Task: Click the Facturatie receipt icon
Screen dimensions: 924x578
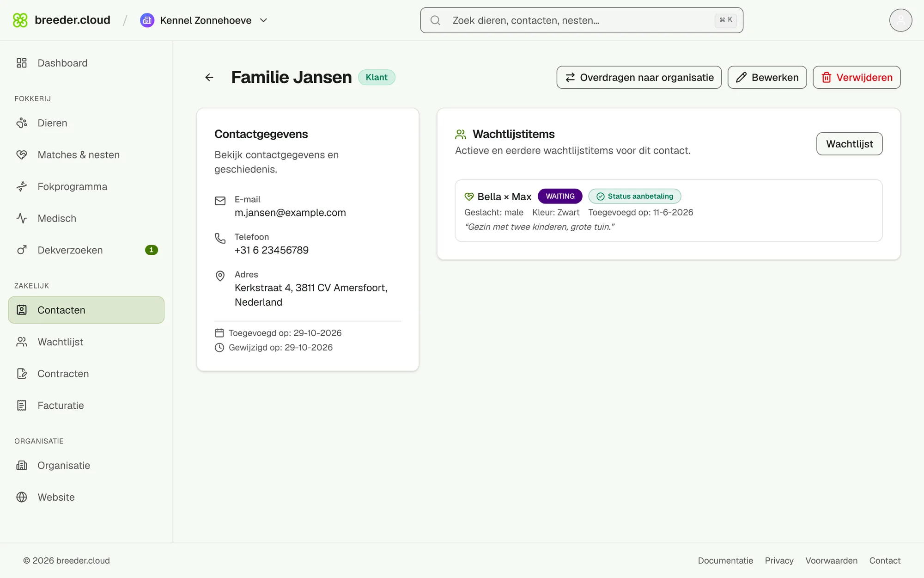Action: tap(22, 406)
